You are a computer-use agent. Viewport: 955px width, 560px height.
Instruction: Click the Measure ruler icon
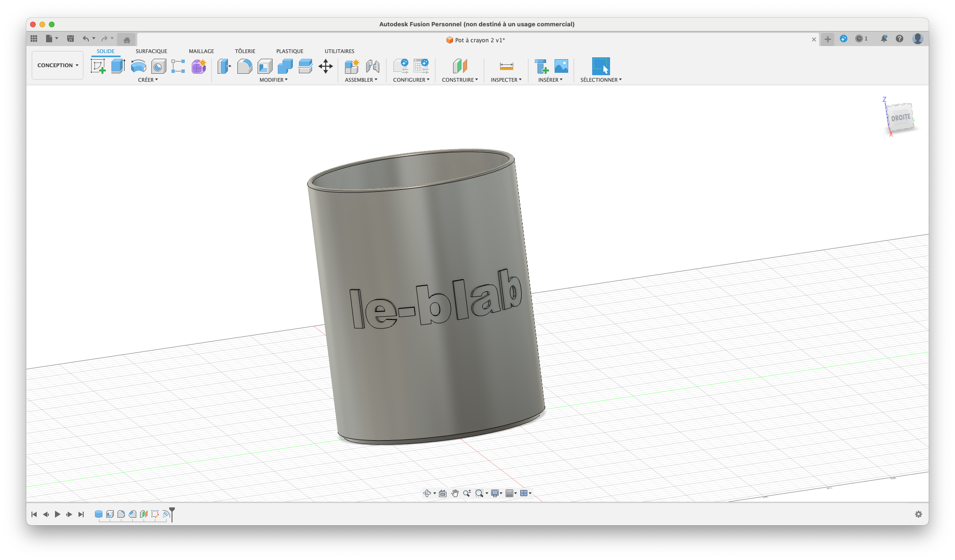[x=506, y=66]
